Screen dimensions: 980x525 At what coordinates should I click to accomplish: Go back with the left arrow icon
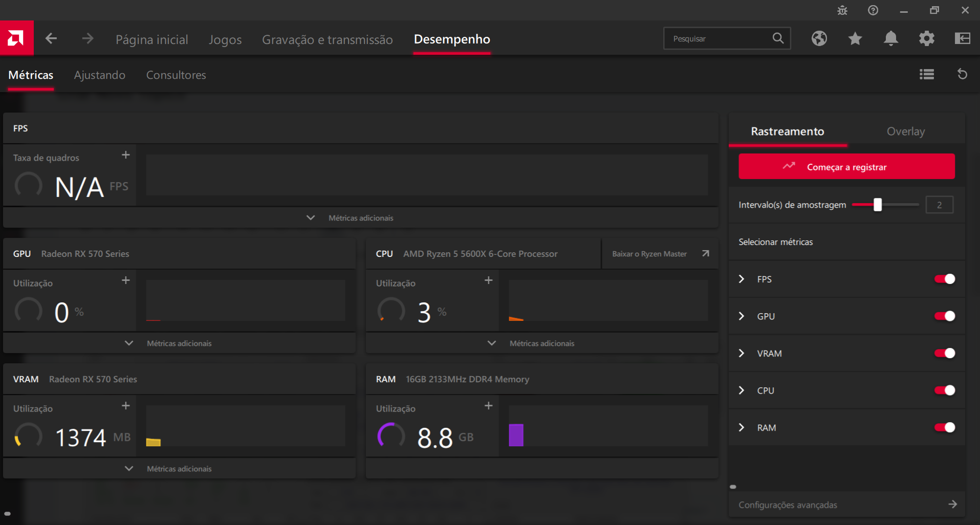coord(51,38)
